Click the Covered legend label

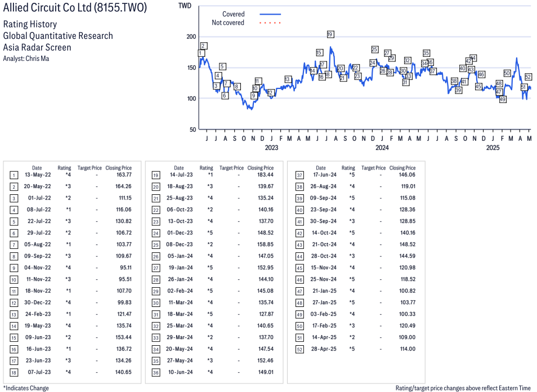point(233,14)
